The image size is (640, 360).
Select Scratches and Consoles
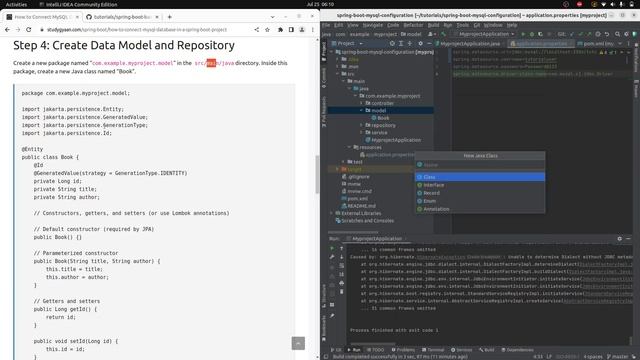click(364, 220)
